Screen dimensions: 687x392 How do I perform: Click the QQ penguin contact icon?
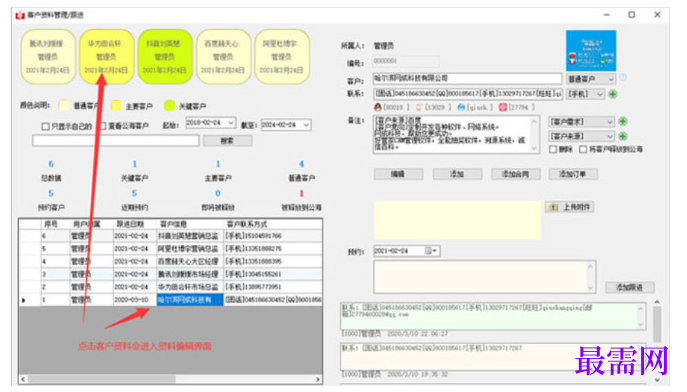[x=378, y=107]
